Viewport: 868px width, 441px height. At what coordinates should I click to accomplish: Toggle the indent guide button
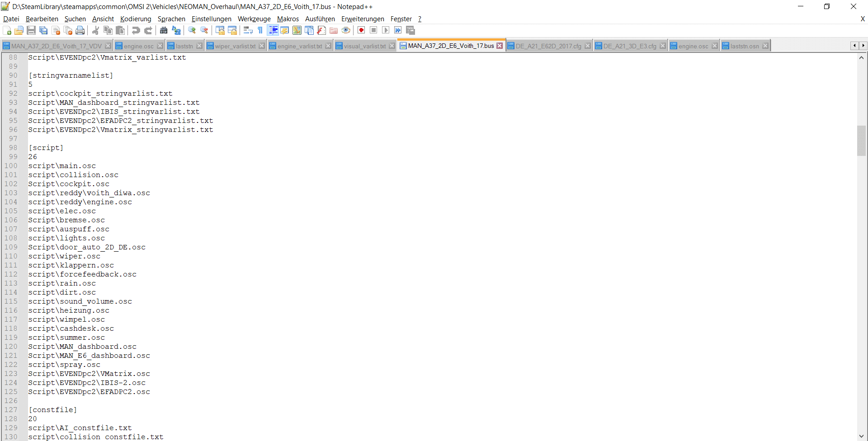pyautogui.click(x=273, y=30)
